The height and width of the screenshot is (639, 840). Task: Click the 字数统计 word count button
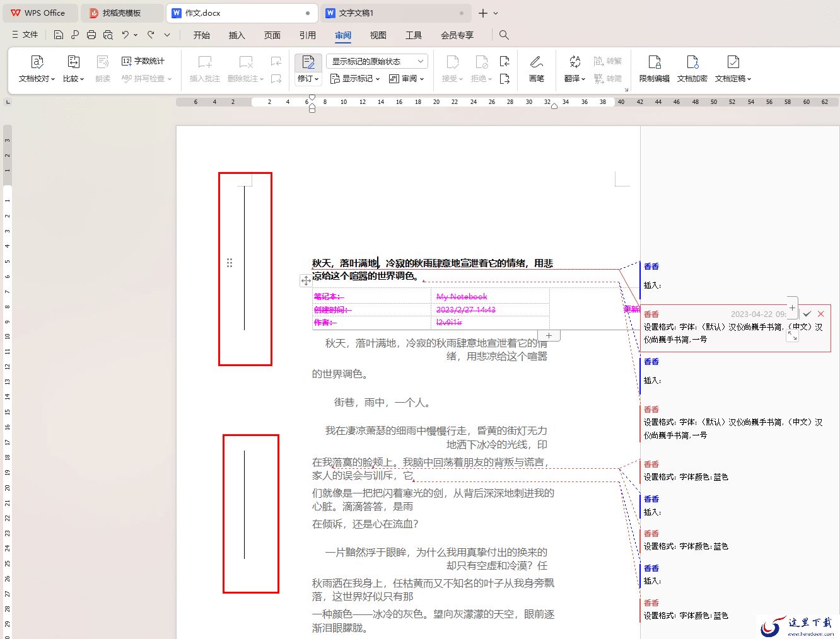point(143,61)
